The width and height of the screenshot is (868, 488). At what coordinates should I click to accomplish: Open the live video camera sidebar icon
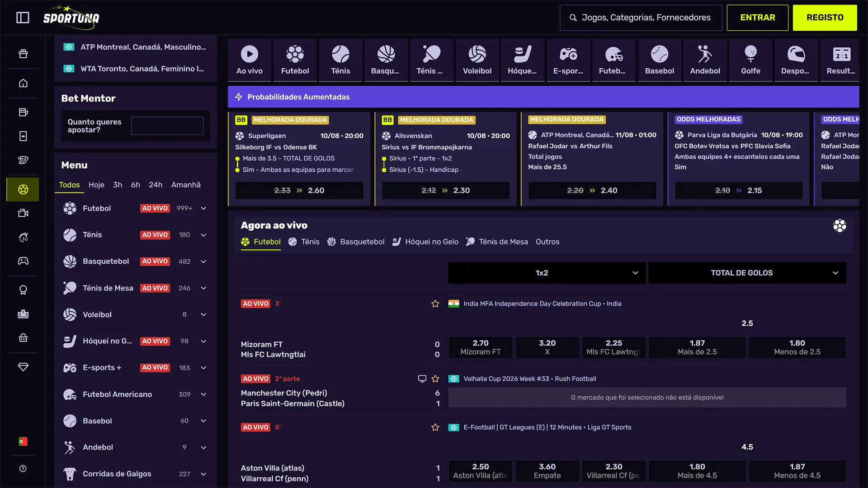click(23, 213)
